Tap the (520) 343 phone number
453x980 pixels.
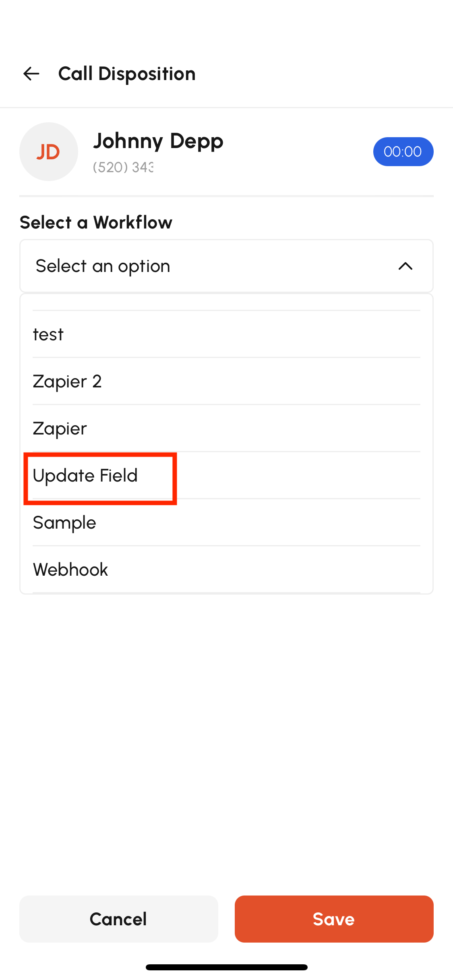pos(123,167)
